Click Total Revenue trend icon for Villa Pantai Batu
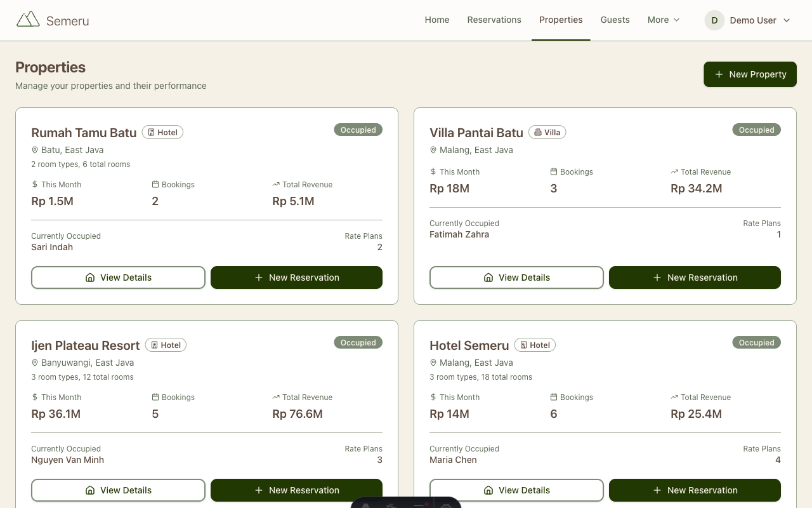The image size is (812, 508). (674, 172)
